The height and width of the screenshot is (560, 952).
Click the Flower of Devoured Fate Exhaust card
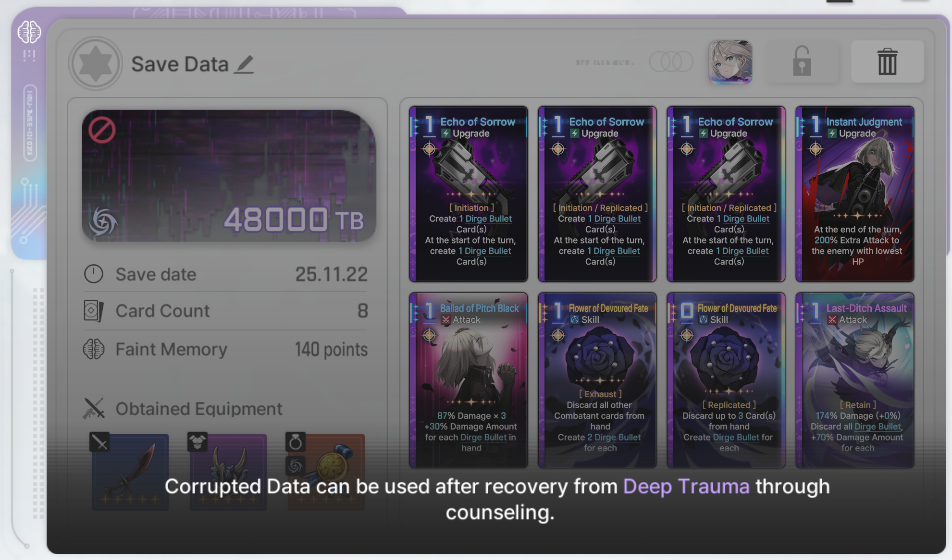click(597, 380)
